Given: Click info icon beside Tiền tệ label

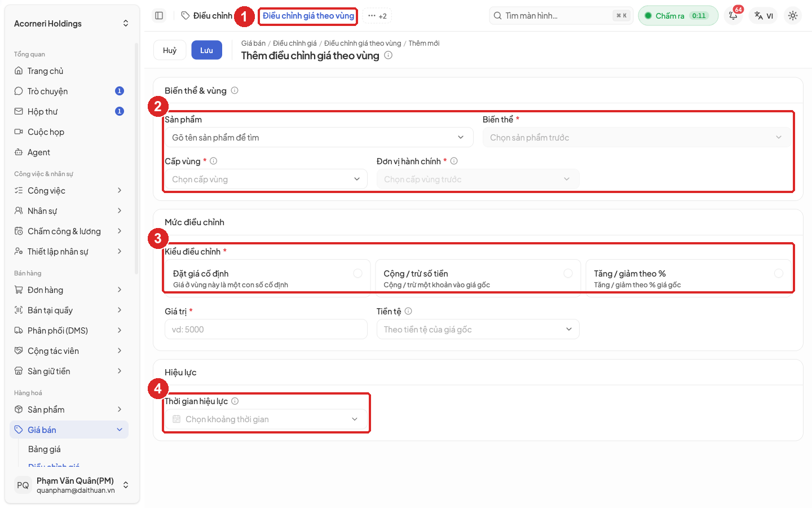Looking at the screenshot, I should click(408, 311).
